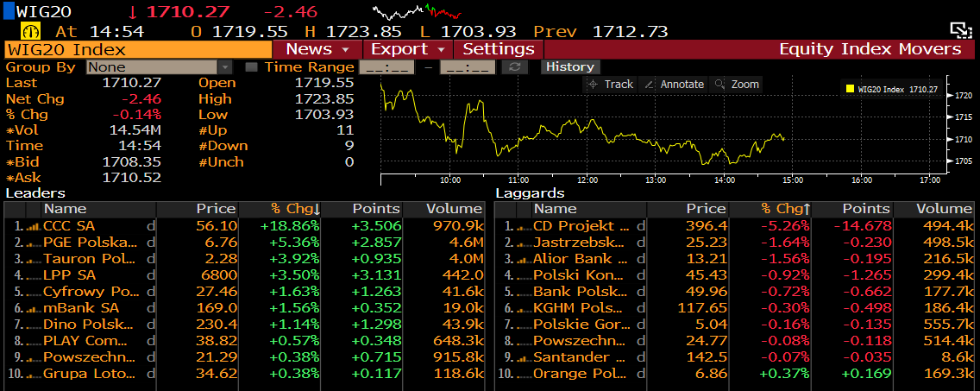This screenshot has height=391, width=980.
Task: Click the WIG20 Index orange field
Action: pyautogui.click(x=138, y=50)
